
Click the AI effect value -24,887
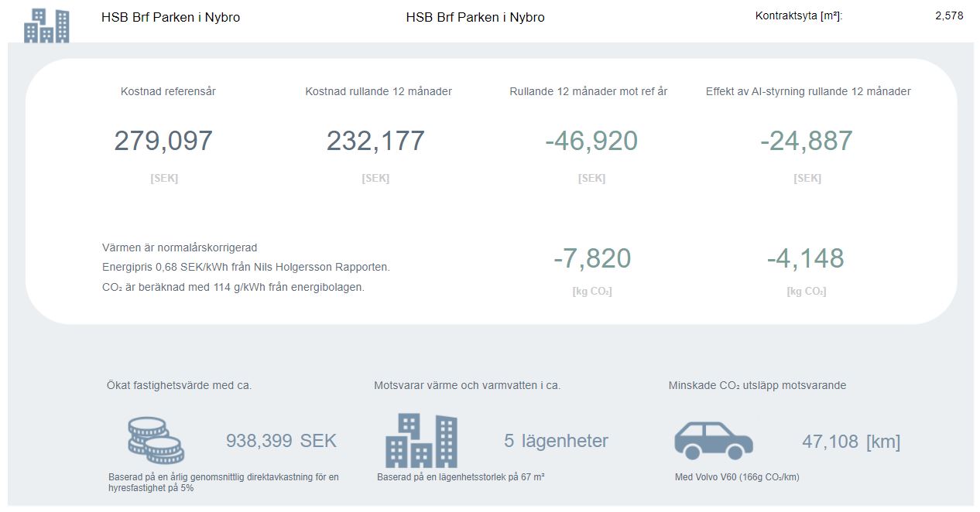[807, 141]
